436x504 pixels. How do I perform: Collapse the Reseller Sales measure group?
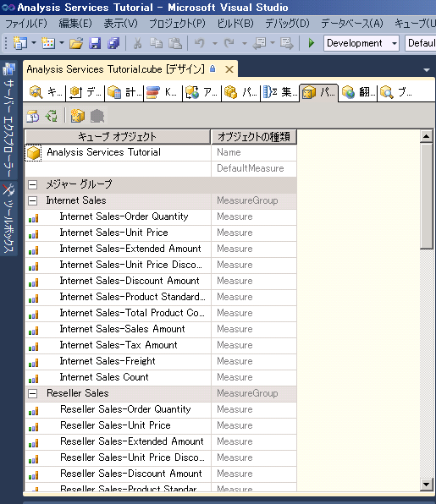coord(32,394)
